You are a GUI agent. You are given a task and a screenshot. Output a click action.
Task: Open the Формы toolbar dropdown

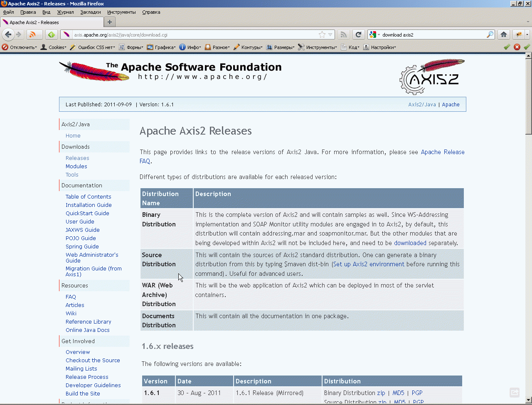[131, 47]
